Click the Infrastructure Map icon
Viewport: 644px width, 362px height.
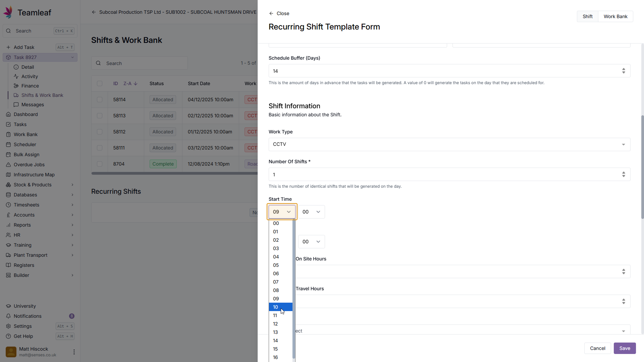[8, 175]
